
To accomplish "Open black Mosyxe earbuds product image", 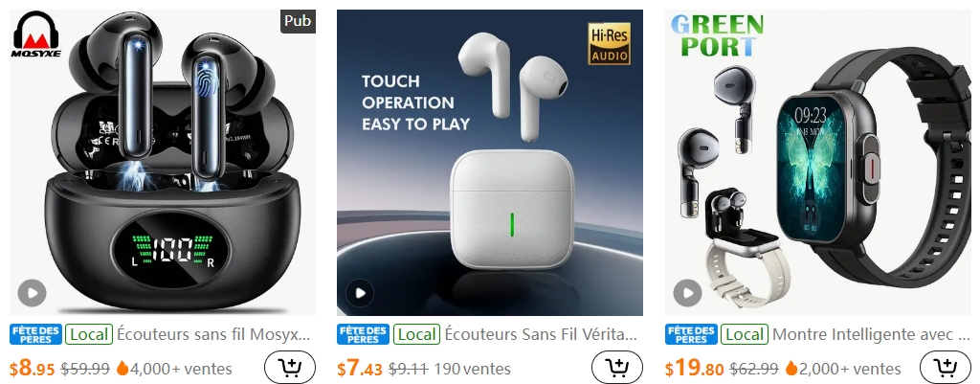I will [x=163, y=163].
